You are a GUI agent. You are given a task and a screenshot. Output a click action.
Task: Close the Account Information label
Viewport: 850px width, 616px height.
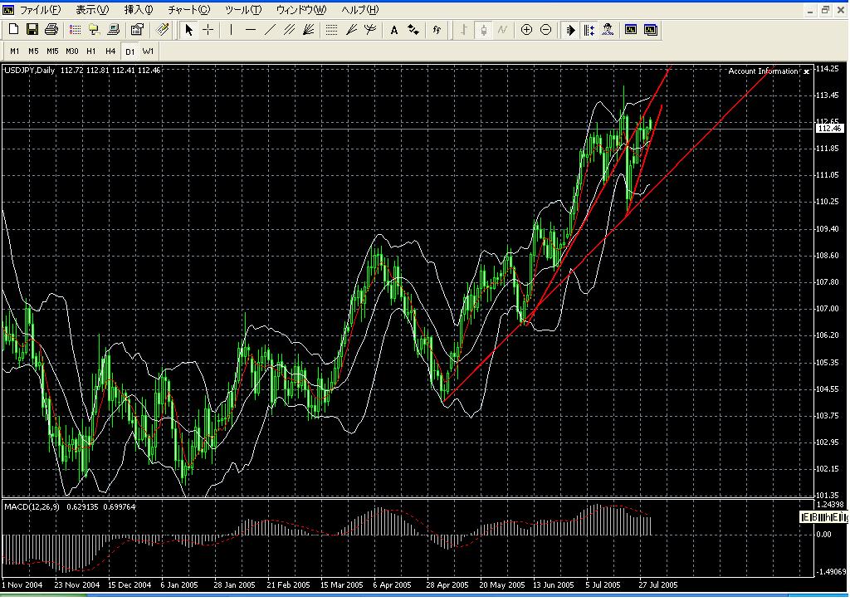(x=806, y=71)
